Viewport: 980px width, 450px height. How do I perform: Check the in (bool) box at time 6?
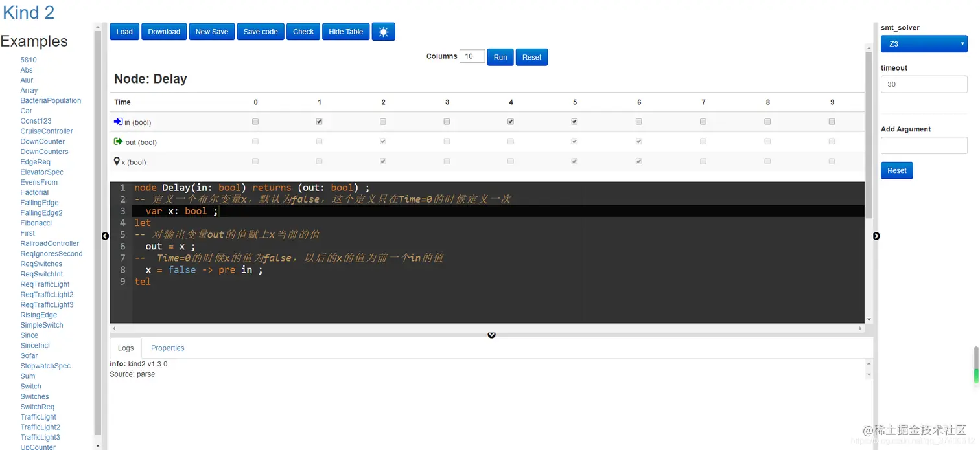[x=638, y=122]
